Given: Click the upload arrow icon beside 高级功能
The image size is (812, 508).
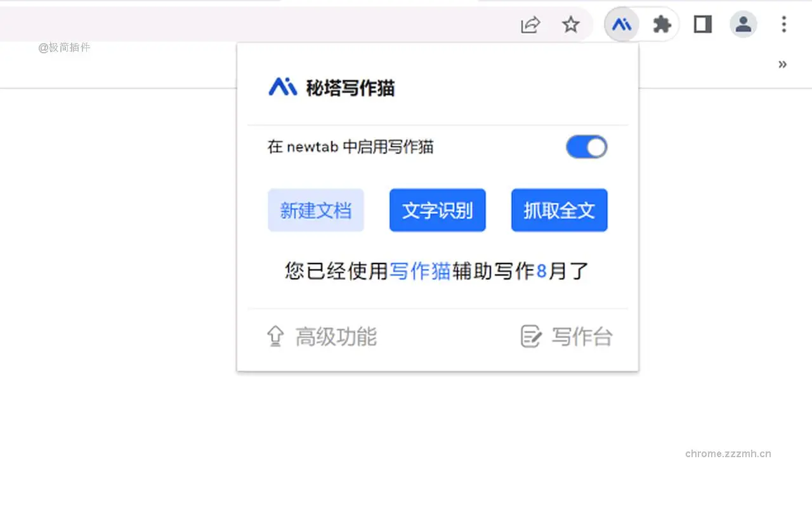Looking at the screenshot, I should point(275,337).
